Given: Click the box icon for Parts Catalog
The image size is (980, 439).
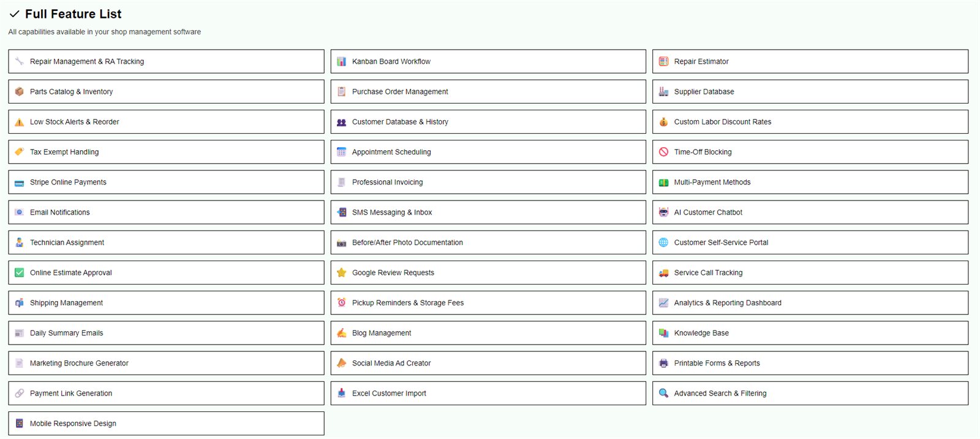Looking at the screenshot, I should 20,91.
